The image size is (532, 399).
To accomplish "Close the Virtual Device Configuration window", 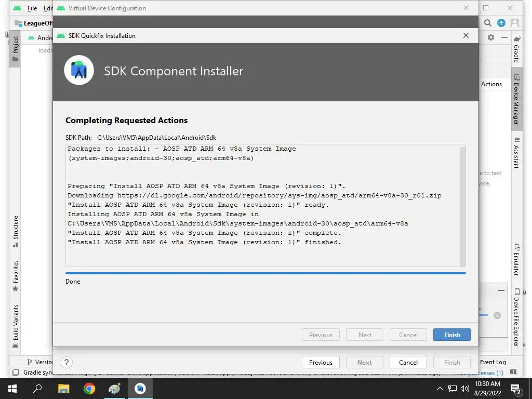I will (466, 8).
